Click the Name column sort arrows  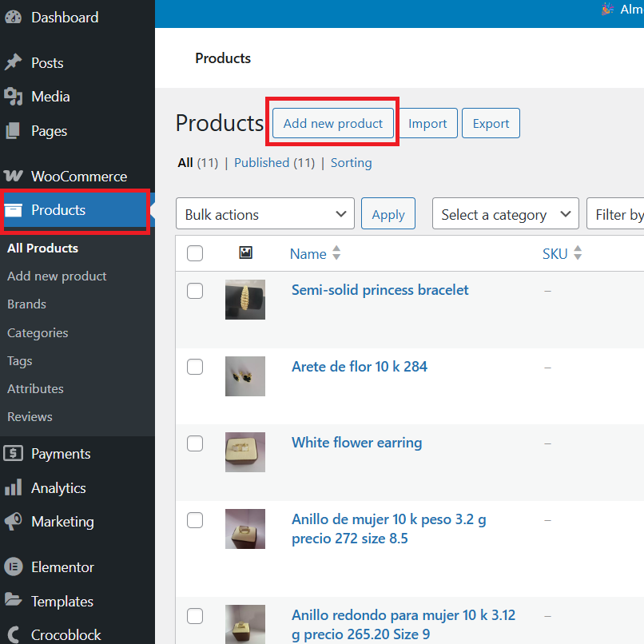pos(336,253)
